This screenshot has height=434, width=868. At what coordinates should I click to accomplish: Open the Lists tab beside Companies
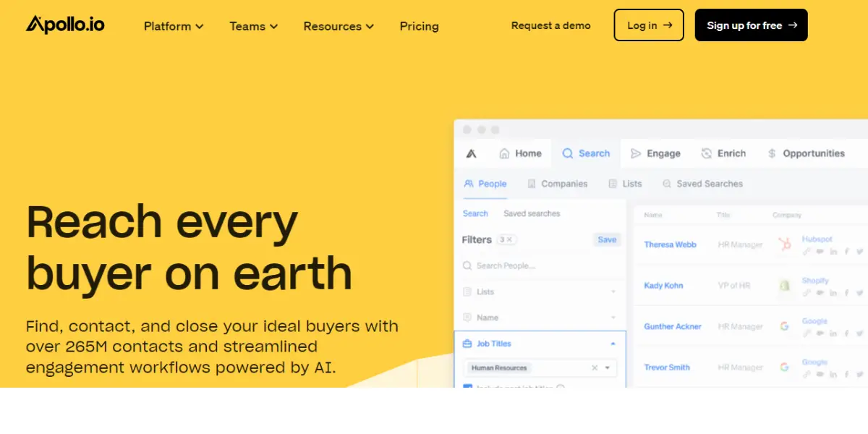click(x=625, y=184)
